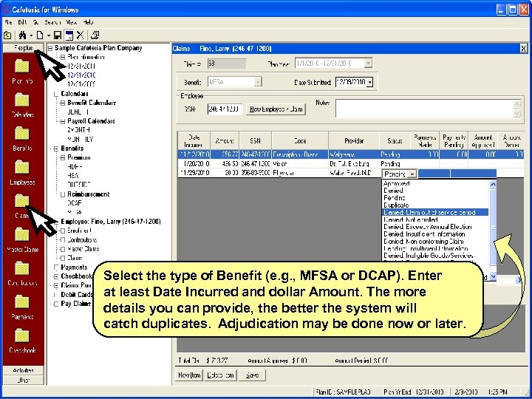Open the View menu
This screenshot has width=532, height=399.
pos(72,22)
